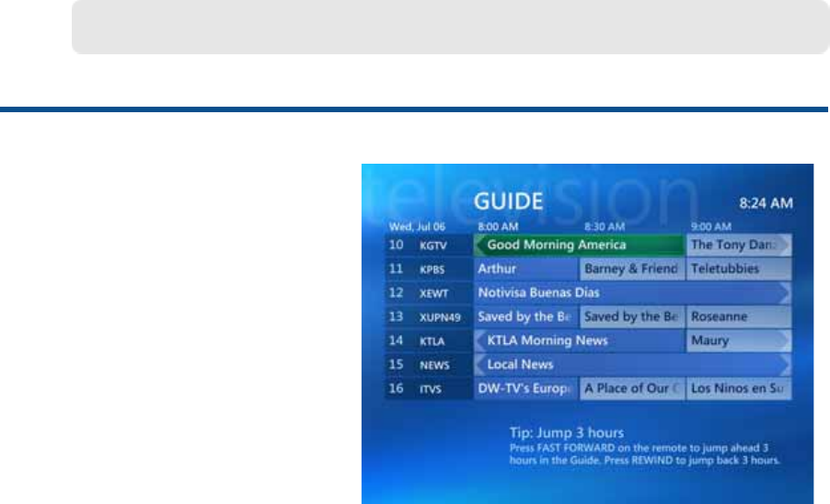
Task: Tune to channel 14 KTLA
Action: (429, 340)
